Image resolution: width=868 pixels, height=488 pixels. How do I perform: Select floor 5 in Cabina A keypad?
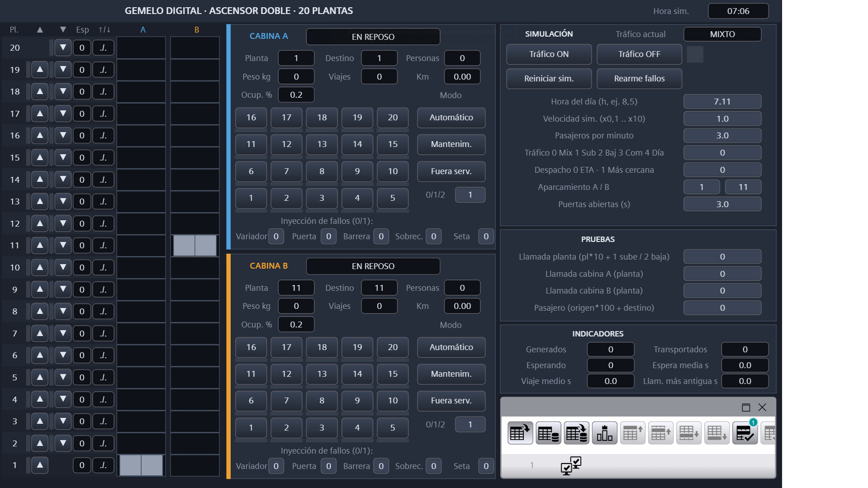(393, 198)
